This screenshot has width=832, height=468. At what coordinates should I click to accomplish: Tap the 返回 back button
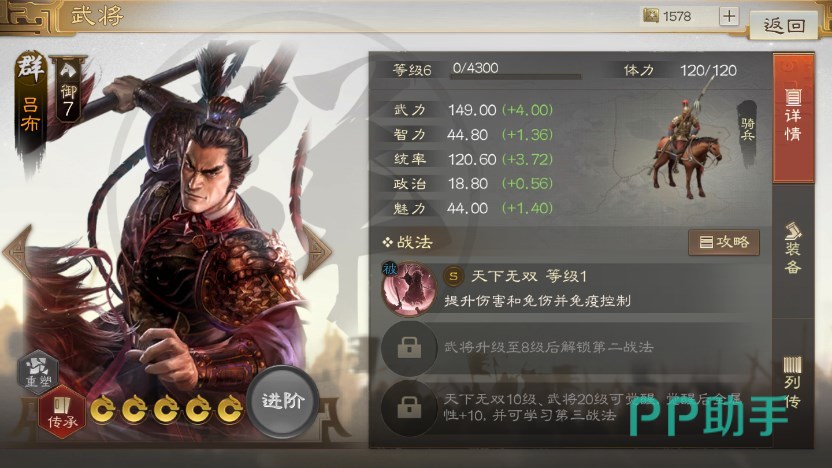click(784, 24)
